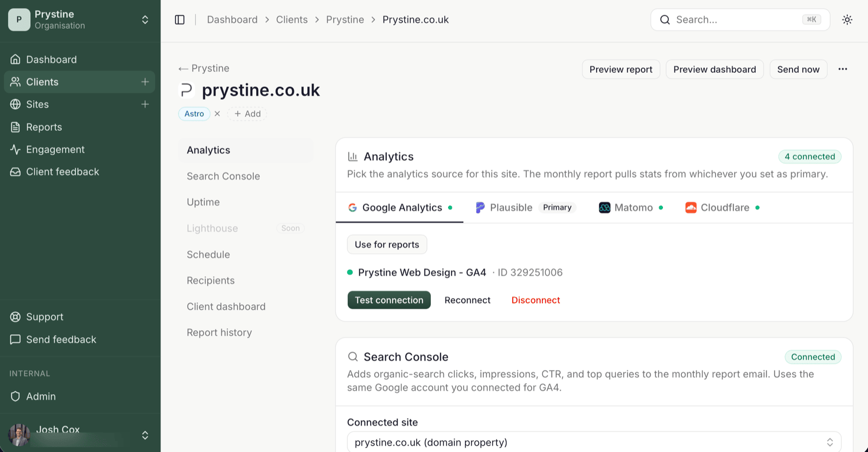Viewport: 868px width, 452px height.
Task: Click the prystine.co.uk site logo icon
Action: point(186,90)
